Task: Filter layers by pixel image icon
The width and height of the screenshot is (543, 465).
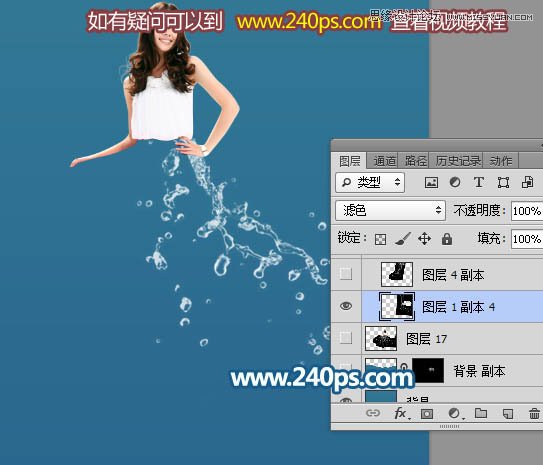Action: pos(431,182)
